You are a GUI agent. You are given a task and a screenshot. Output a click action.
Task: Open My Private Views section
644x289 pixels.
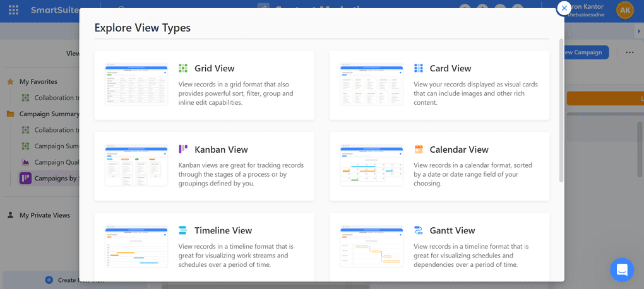[x=45, y=215]
